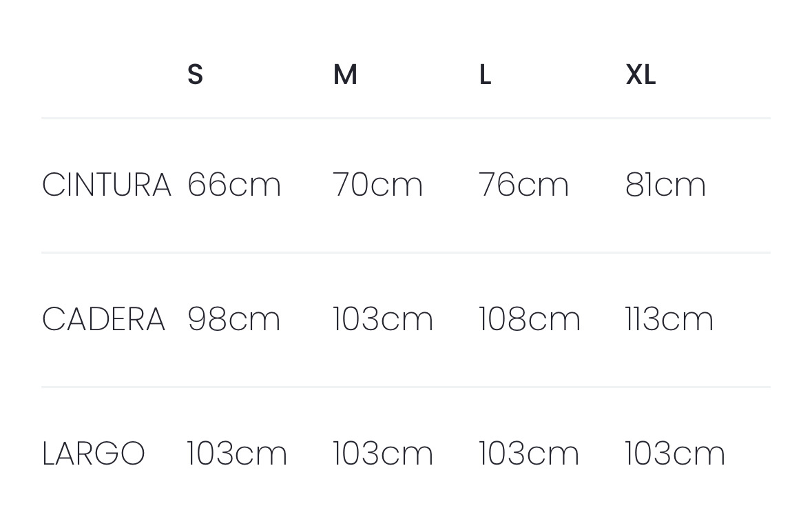Click the M size column header
The image size is (812, 517).
click(345, 74)
